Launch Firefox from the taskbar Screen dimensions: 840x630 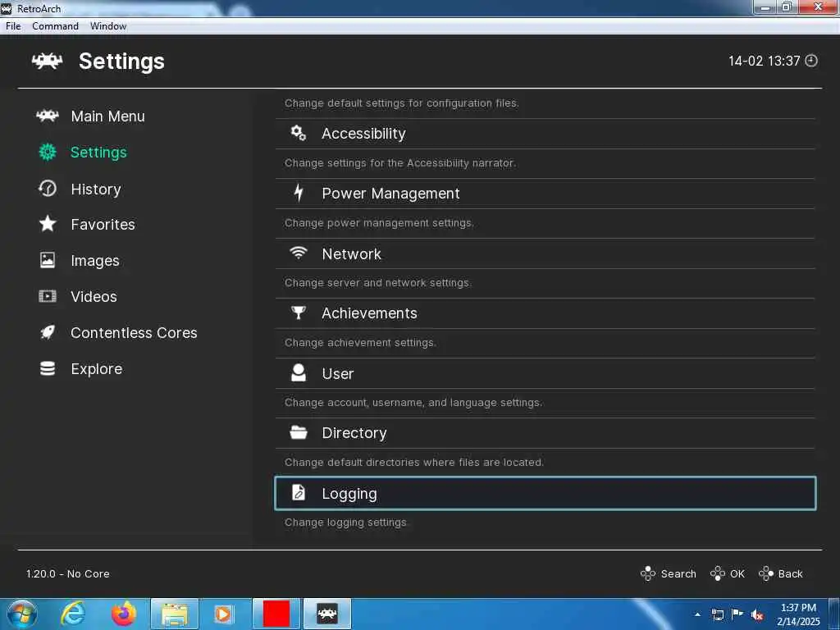[124, 614]
